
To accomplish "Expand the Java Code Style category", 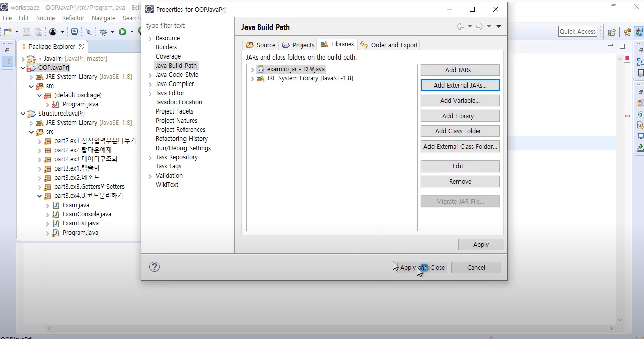I will coord(150,75).
